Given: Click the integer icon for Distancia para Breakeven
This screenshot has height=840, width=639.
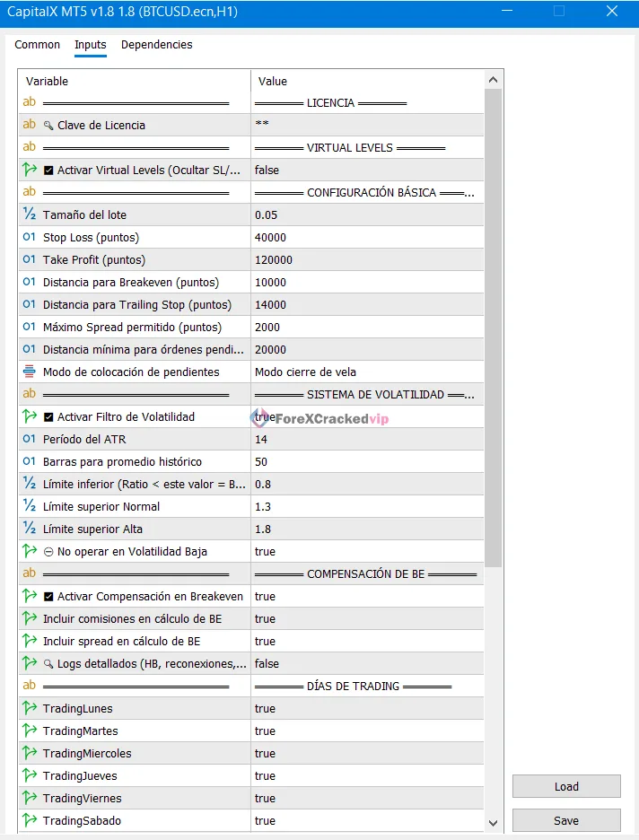Looking at the screenshot, I should click(29, 282).
